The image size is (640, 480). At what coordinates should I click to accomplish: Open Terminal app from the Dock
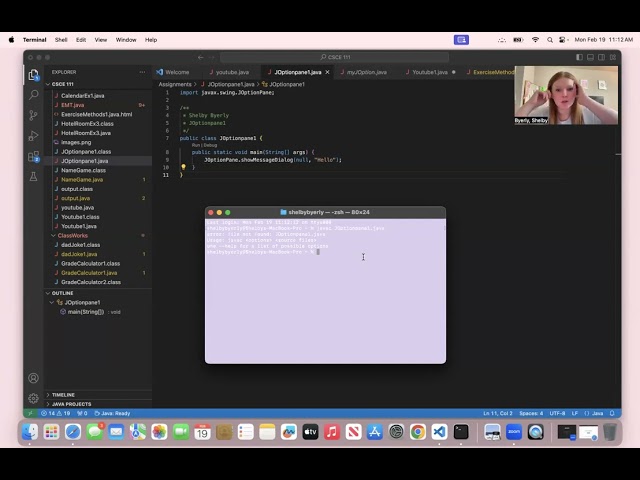click(x=461, y=432)
